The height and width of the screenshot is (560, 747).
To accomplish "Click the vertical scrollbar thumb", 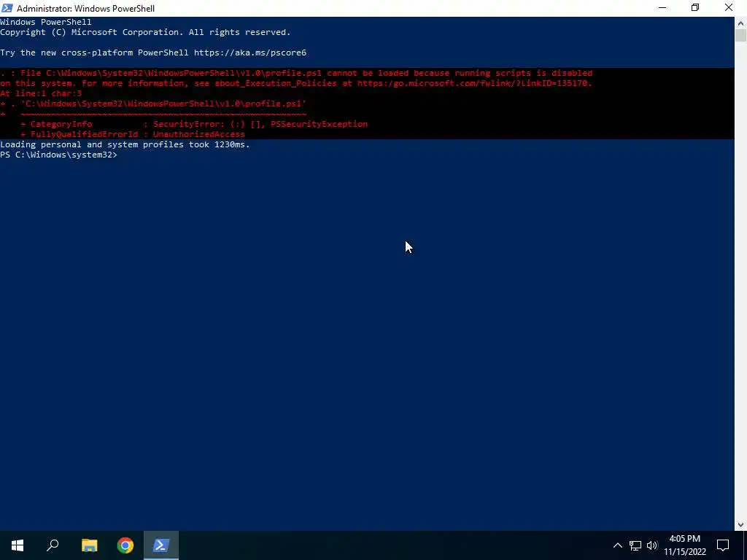I will click(740, 36).
